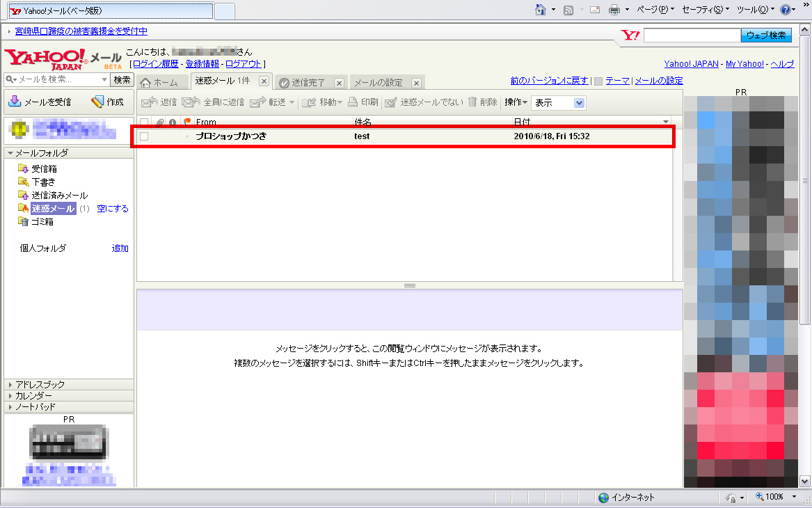This screenshot has width=812, height=508.
Task: Open the browser ページ(P) menu
Action: [655, 9]
